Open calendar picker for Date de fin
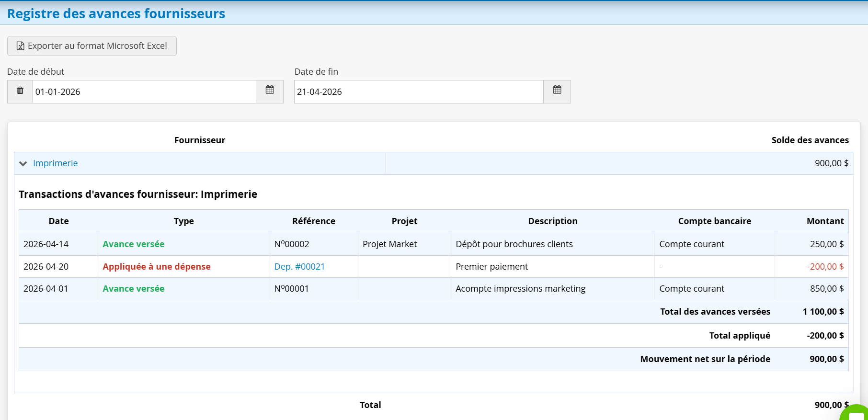868x420 pixels. tap(557, 91)
